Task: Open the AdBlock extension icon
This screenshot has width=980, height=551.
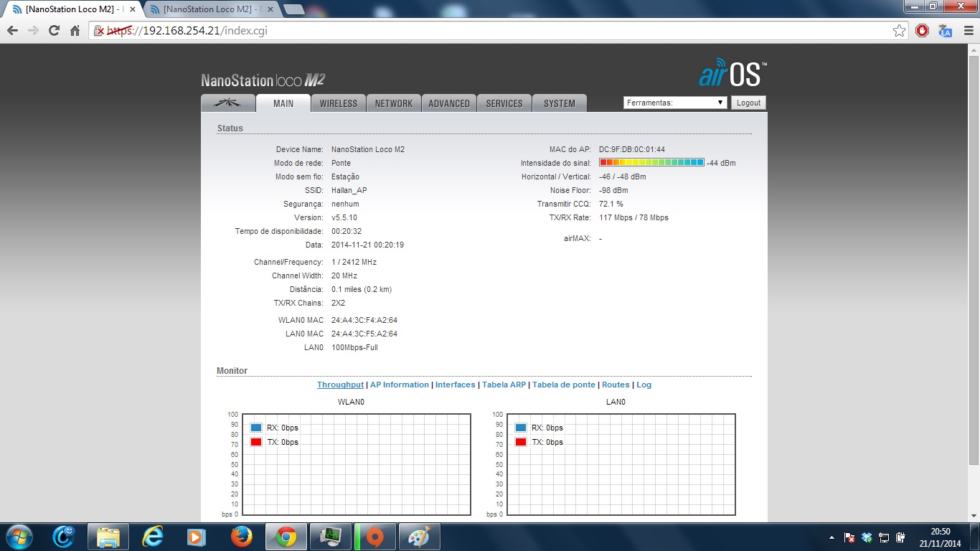Action: [x=923, y=31]
